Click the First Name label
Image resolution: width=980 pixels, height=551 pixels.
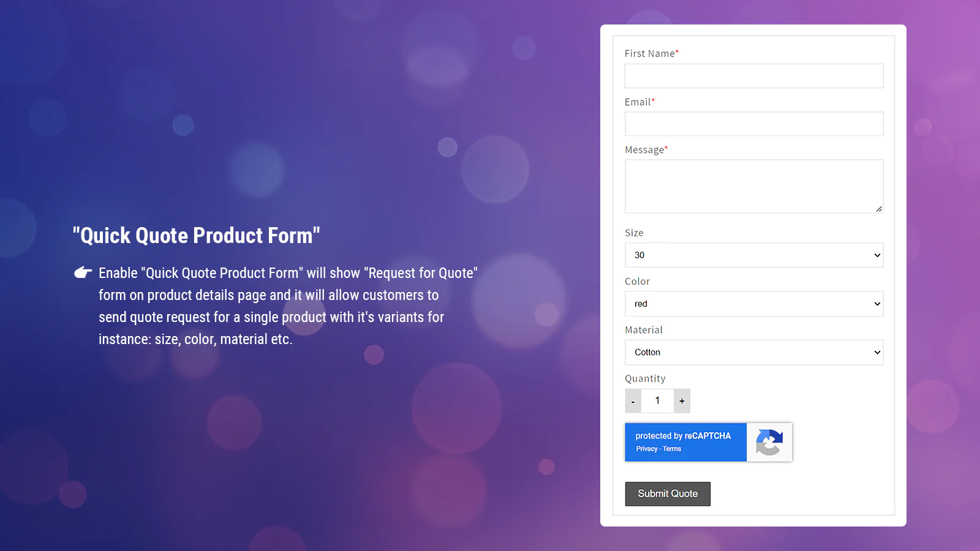(650, 54)
